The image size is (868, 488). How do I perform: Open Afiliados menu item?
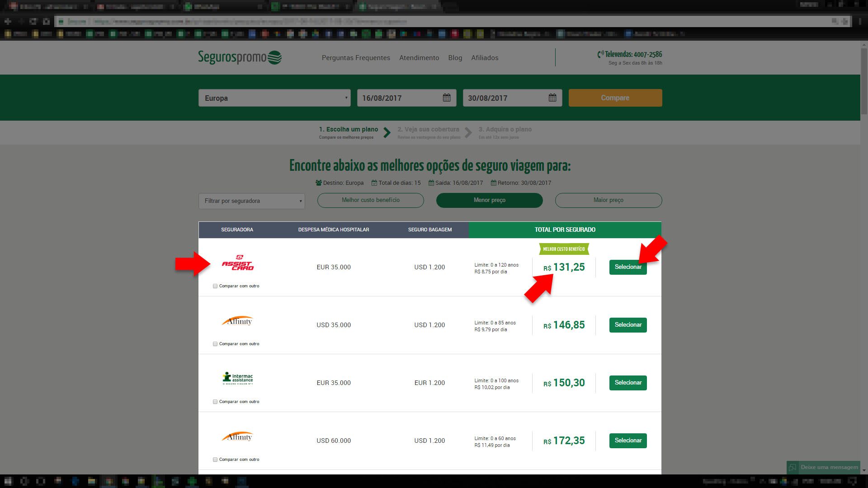[485, 58]
